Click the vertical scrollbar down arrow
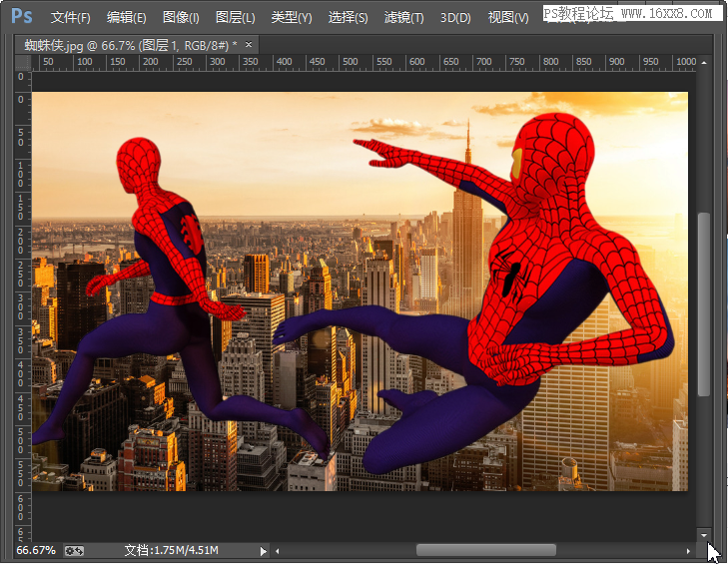Viewport: 728px width, 564px height. coord(704,535)
